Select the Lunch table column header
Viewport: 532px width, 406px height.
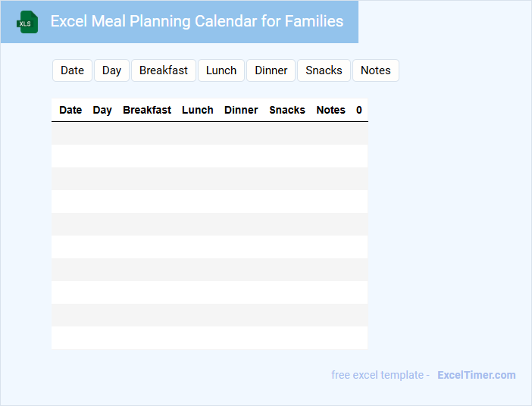198,110
